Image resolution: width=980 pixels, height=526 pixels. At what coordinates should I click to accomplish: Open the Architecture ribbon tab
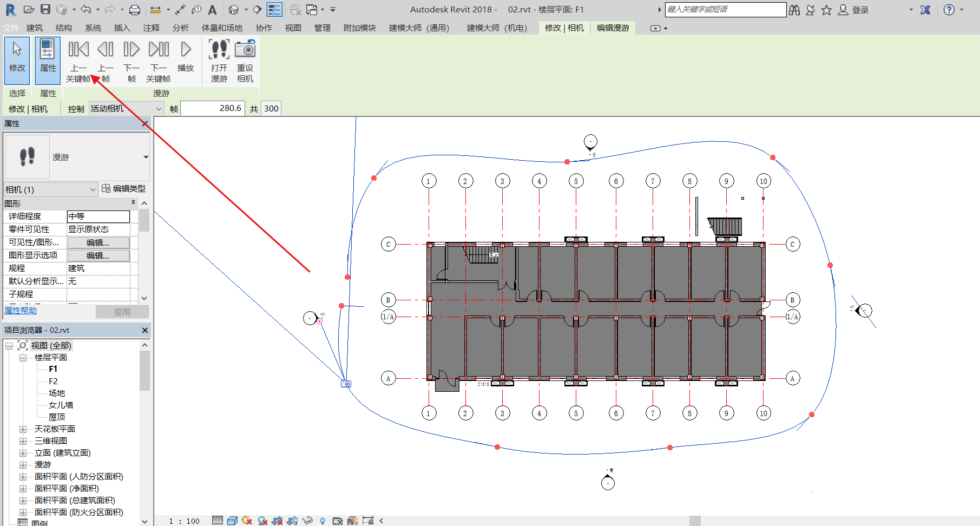point(35,28)
